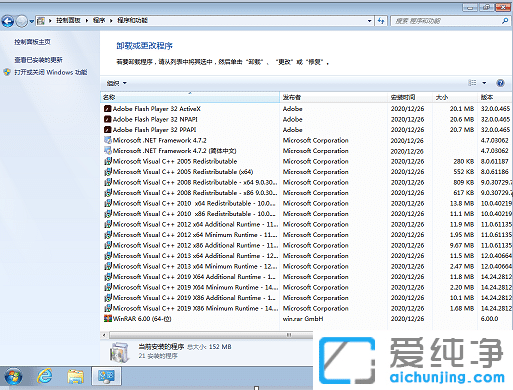Select Visual C++ 2012 x64 Minimum Runtime icon
This screenshot has width=513, height=390.
(x=108, y=235)
